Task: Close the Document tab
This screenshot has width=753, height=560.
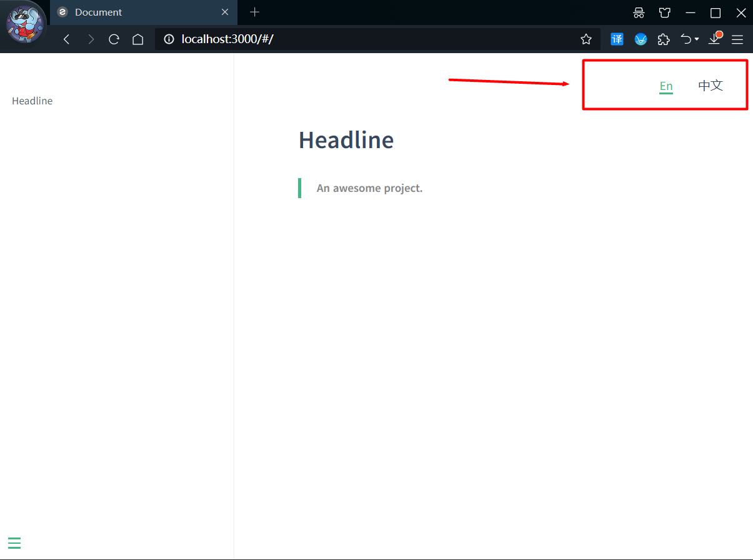Action: [x=225, y=12]
